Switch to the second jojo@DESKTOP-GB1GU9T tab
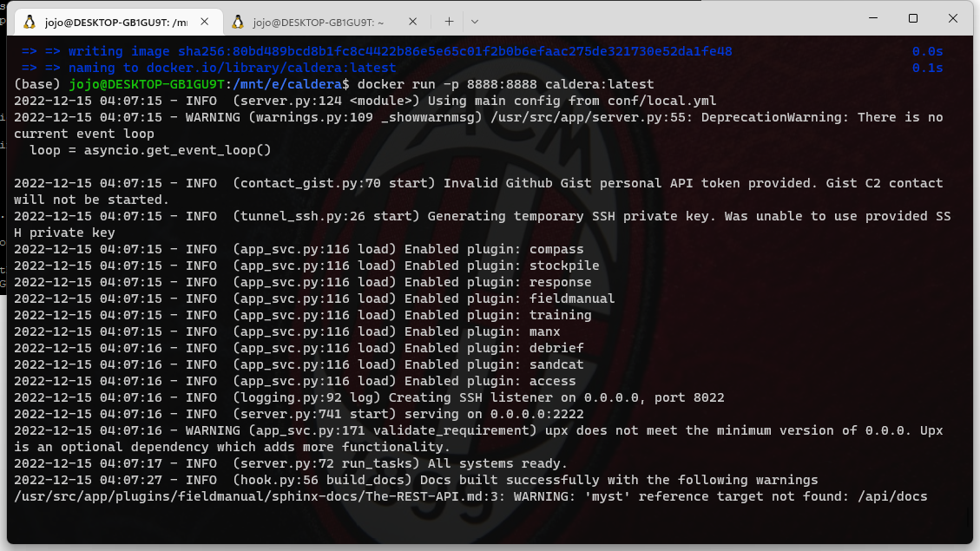The height and width of the screenshot is (551, 980). 321,21
